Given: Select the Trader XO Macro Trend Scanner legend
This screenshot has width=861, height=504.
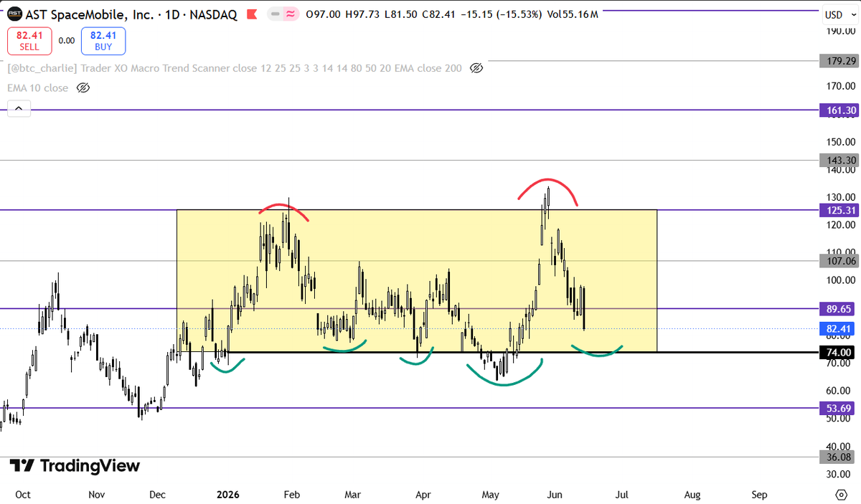Looking at the screenshot, I should click(235, 69).
